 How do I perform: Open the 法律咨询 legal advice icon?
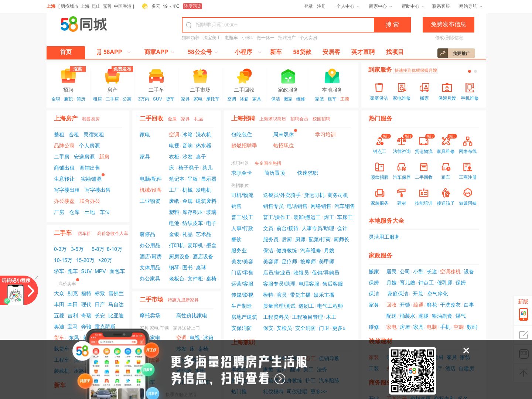click(402, 141)
